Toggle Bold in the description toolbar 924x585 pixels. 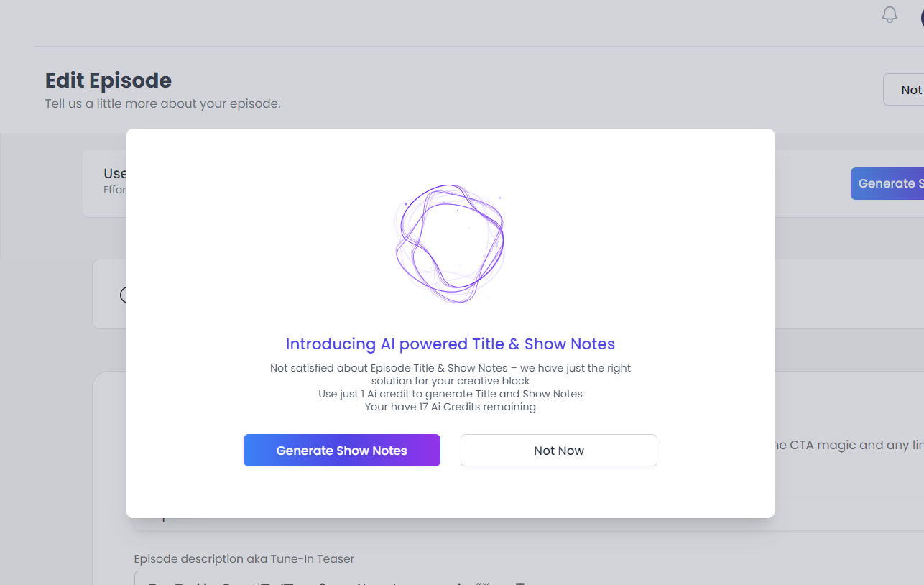coord(152,582)
